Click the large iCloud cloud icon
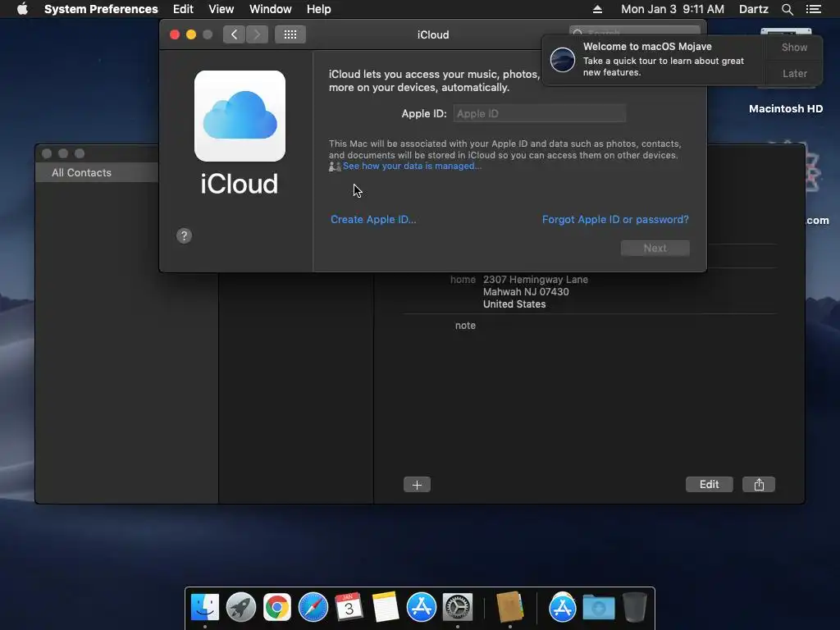 coord(240,116)
